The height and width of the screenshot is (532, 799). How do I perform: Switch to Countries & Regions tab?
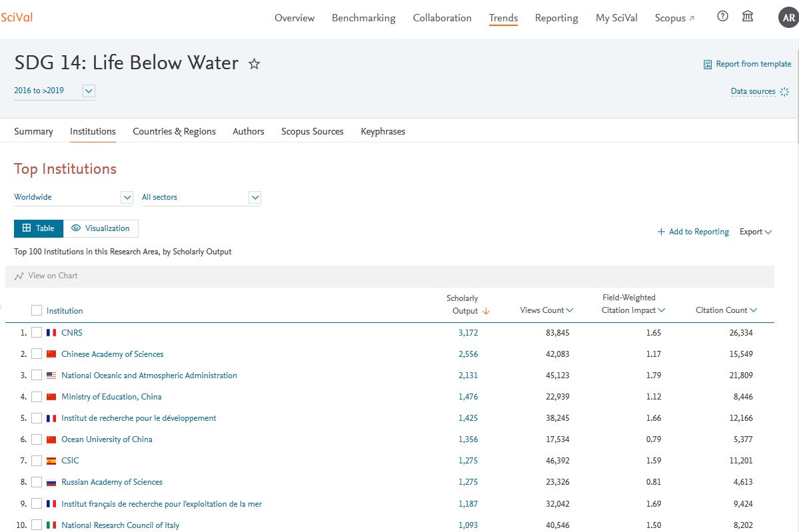(174, 131)
